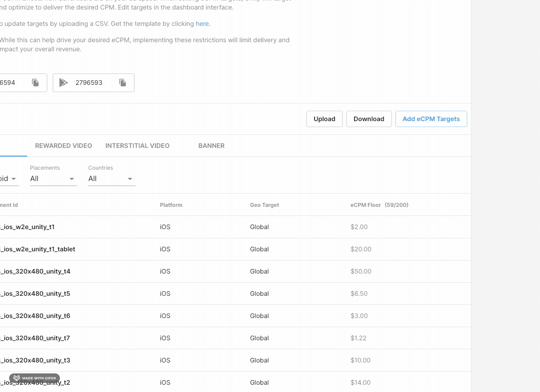Open the 'here' template link

tap(202, 24)
